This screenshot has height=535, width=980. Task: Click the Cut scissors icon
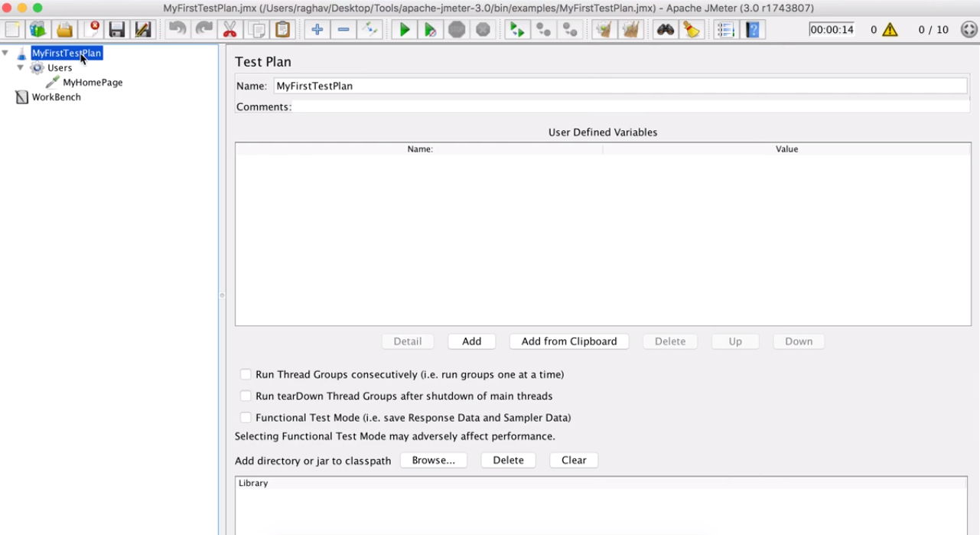[229, 30]
